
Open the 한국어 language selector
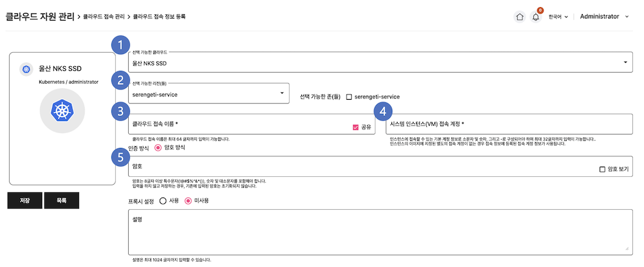(558, 17)
